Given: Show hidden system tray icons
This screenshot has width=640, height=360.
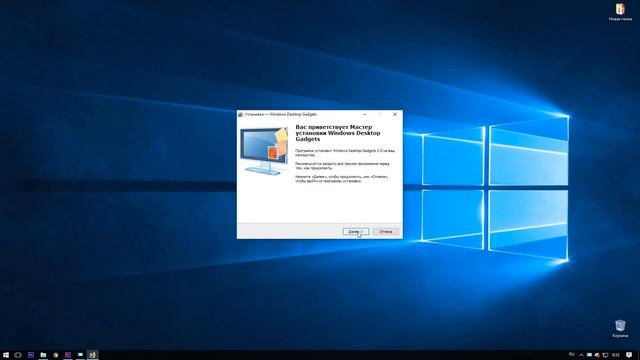Looking at the screenshot, I should pos(581,355).
